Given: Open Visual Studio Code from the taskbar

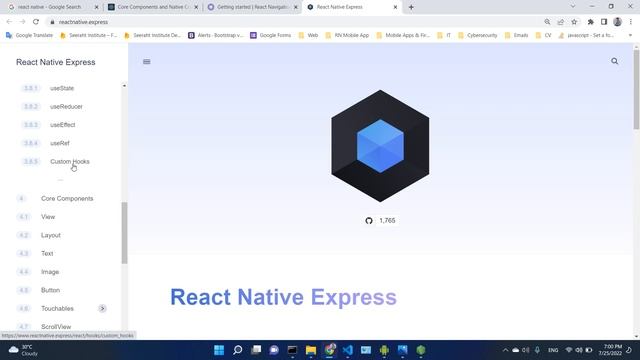Looking at the screenshot, I should coord(347,350).
